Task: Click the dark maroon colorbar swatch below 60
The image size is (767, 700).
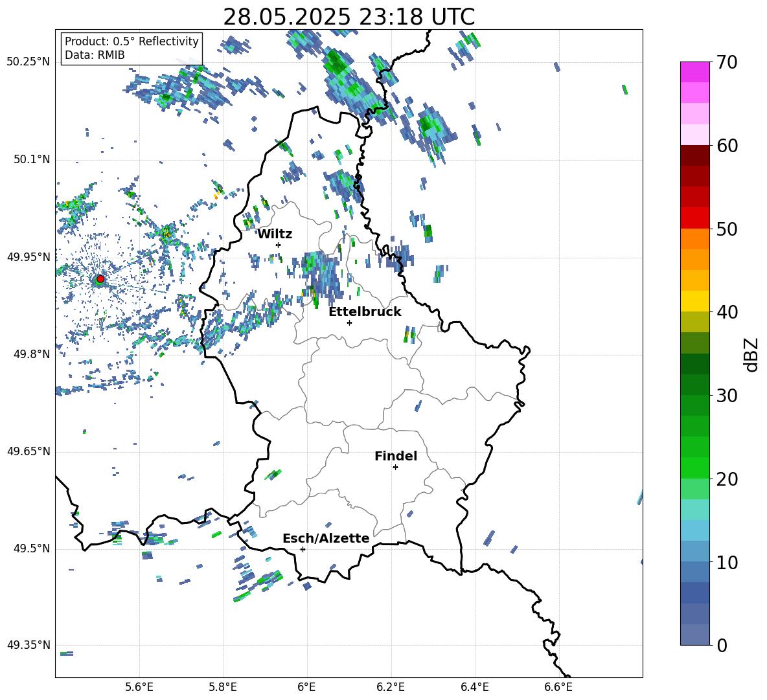Action: click(695, 155)
